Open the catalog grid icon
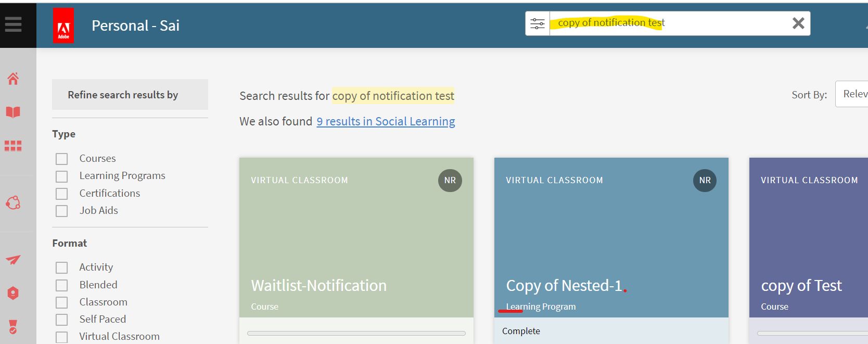Screen dimensions: 868x344 pos(13,146)
